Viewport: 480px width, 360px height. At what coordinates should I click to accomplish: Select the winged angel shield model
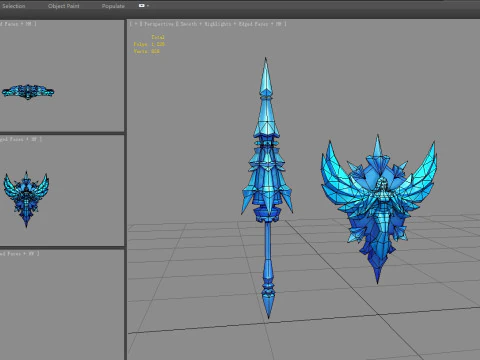coord(379,209)
